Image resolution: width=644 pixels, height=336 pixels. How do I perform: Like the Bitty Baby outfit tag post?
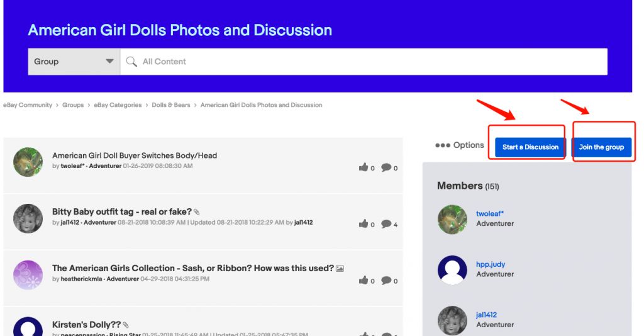pyautogui.click(x=364, y=223)
